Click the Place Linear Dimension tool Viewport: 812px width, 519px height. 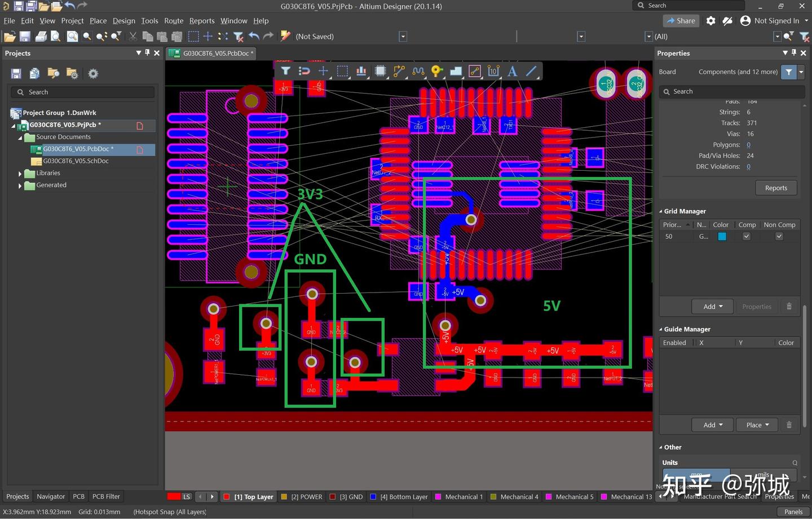pos(493,71)
